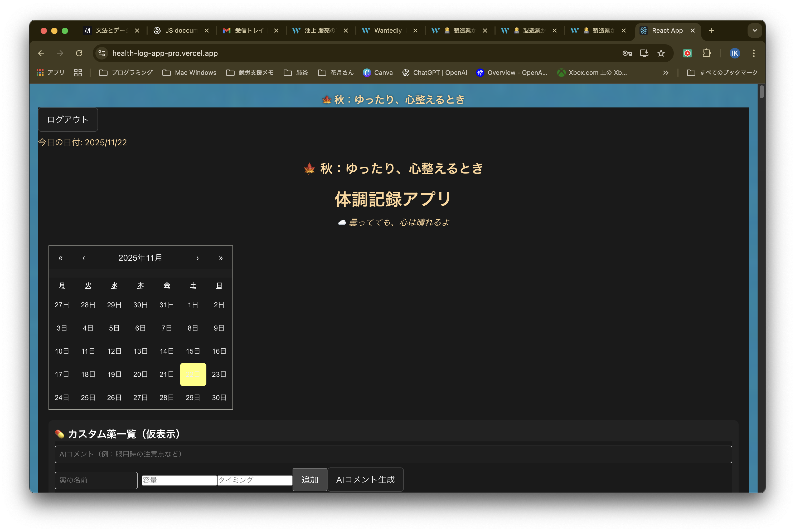Click the AIコメント生成 button

(365, 479)
